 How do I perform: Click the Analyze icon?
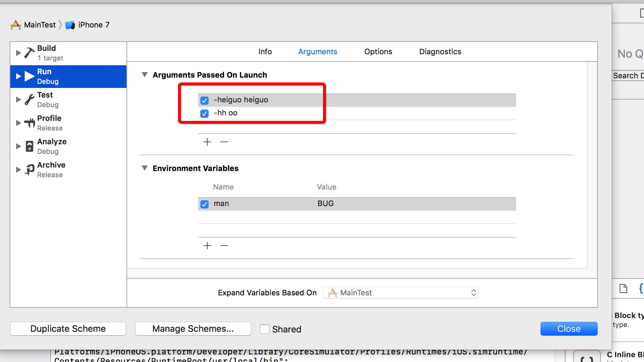click(x=30, y=146)
